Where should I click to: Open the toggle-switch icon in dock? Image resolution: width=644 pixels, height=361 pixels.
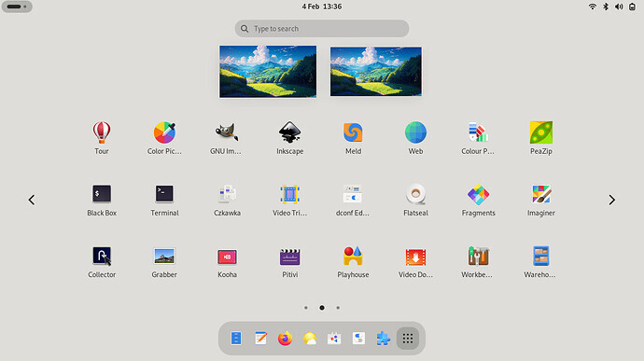pyautogui.click(x=358, y=338)
